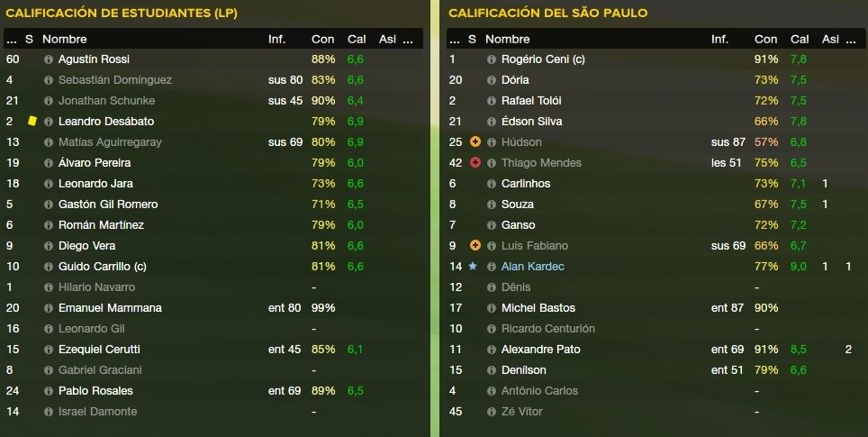
Task: Click info icon next to Guido Carrillo
Action: [49, 267]
